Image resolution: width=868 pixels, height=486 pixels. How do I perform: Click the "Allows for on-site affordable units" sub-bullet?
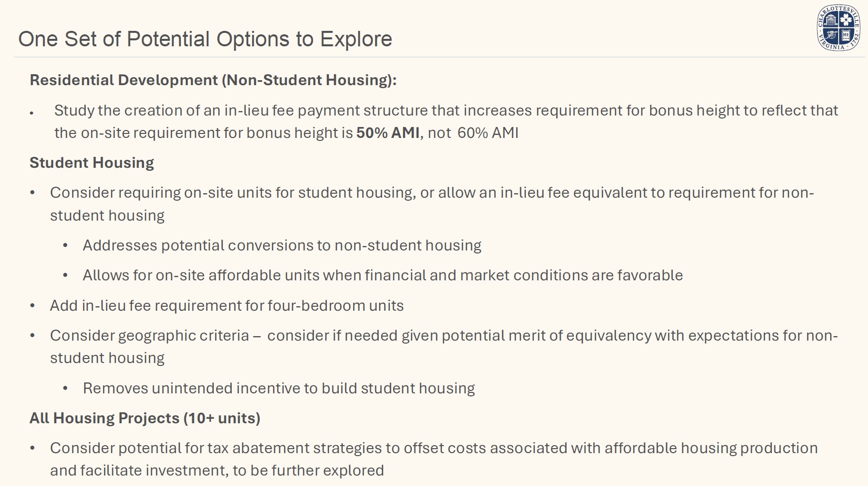pos(382,275)
